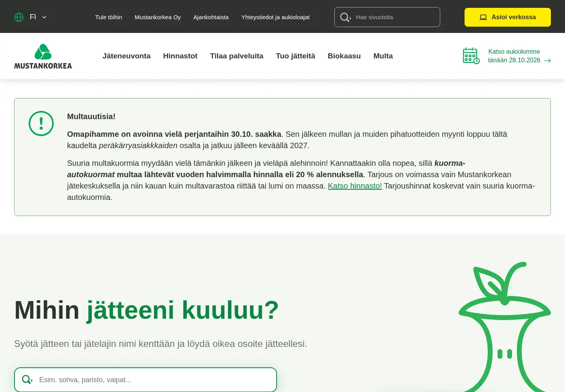
Task: Click the Mustankorkea logo
Action: (43, 56)
